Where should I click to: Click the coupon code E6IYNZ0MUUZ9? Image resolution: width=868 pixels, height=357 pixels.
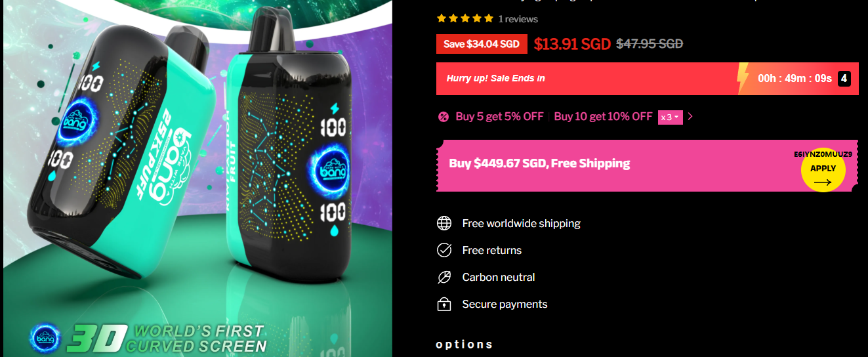823,154
